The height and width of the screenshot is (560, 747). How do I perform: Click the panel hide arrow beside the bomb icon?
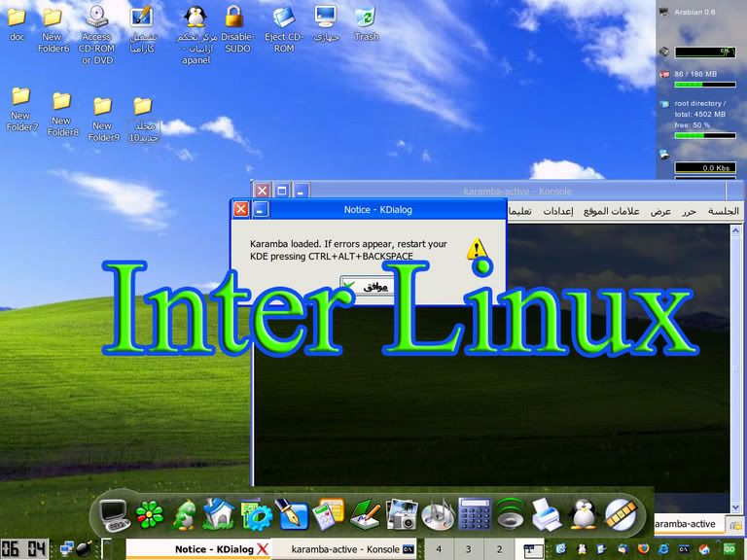107,549
